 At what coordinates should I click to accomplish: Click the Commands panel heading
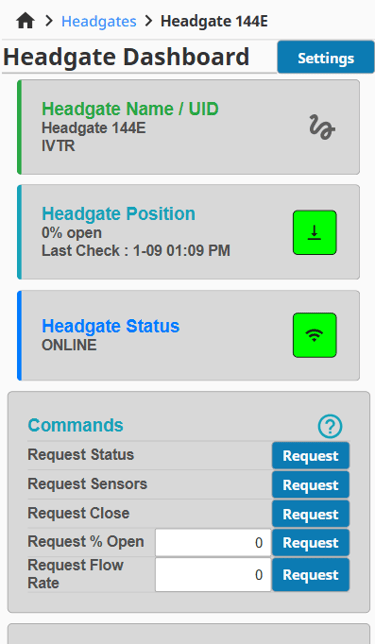coord(76,425)
